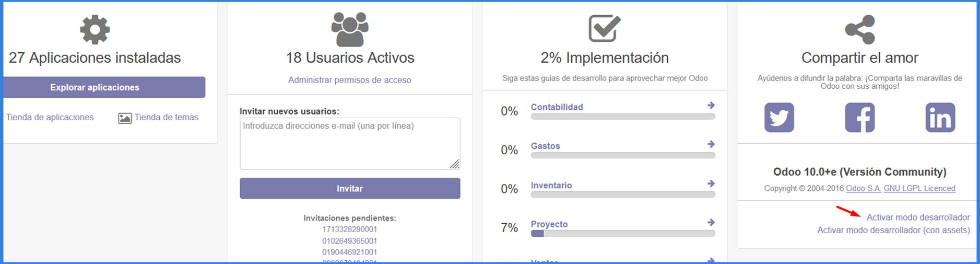This screenshot has height=264, width=980.
Task: Click the Facebook share icon
Action: point(859,118)
